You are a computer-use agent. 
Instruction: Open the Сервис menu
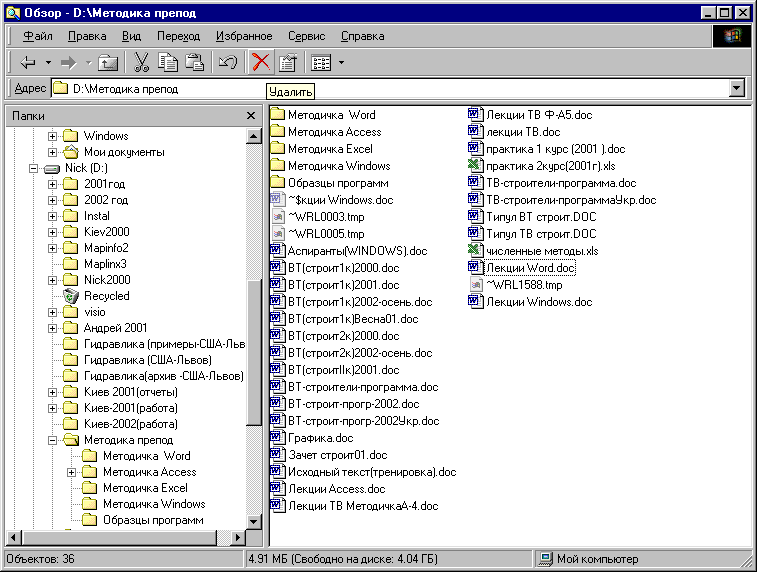307,36
